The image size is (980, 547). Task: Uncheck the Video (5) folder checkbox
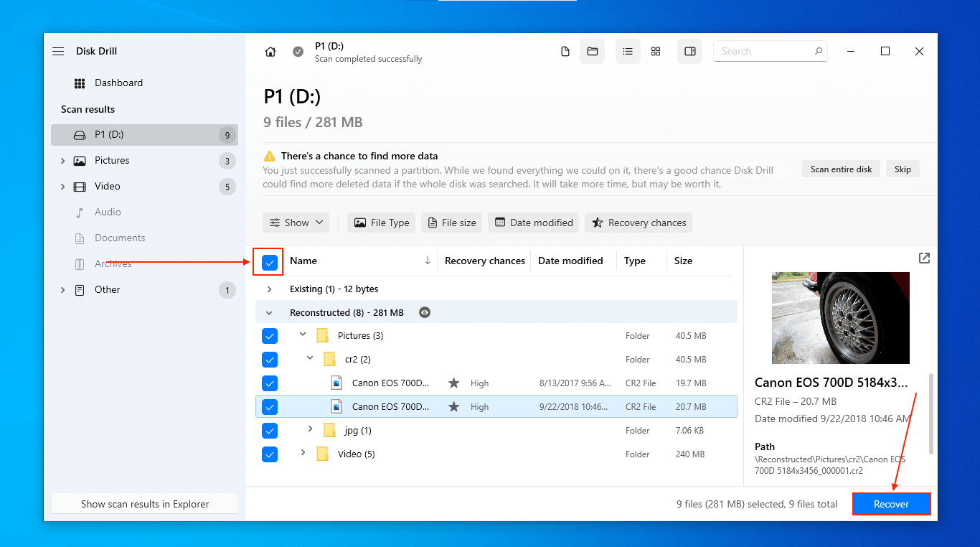[270, 454]
